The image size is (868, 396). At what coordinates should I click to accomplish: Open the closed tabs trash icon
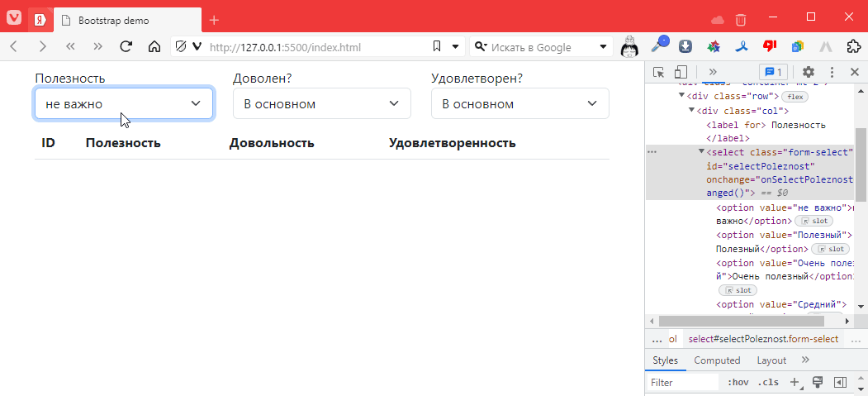741,19
